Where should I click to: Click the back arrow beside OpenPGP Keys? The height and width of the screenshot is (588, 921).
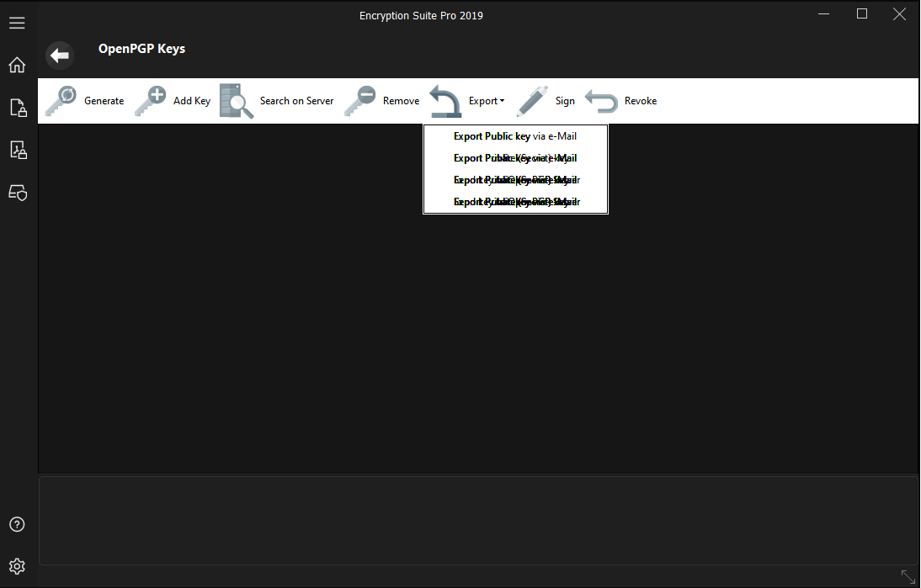point(59,56)
